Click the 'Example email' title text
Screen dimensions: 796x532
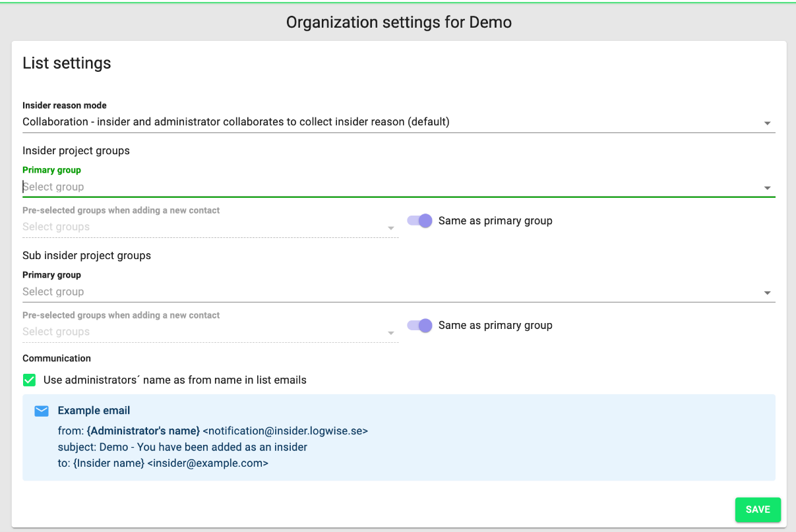coord(94,411)
